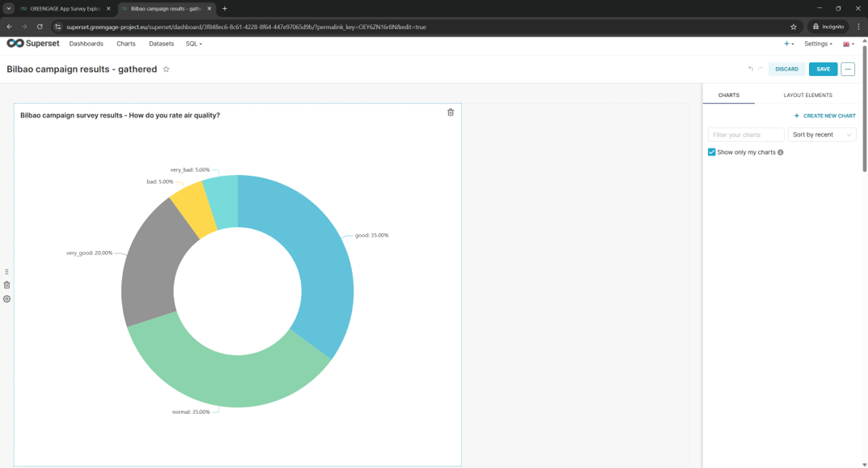Go forward in browser history
This screenshot has height=468, width=868.
point(24,27)
